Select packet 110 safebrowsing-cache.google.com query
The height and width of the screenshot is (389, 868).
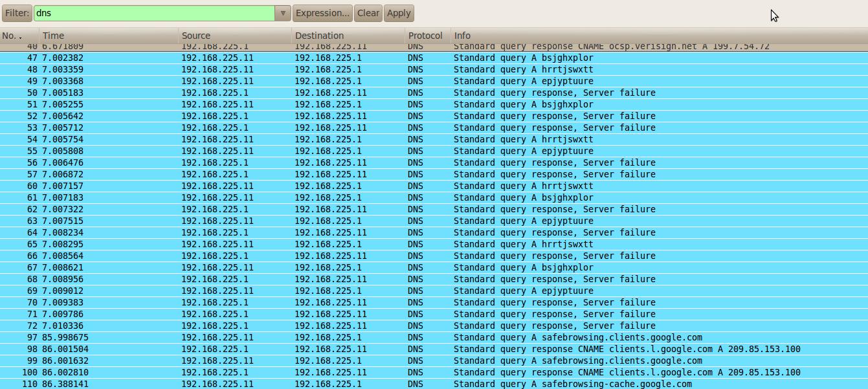pos(434,384)
